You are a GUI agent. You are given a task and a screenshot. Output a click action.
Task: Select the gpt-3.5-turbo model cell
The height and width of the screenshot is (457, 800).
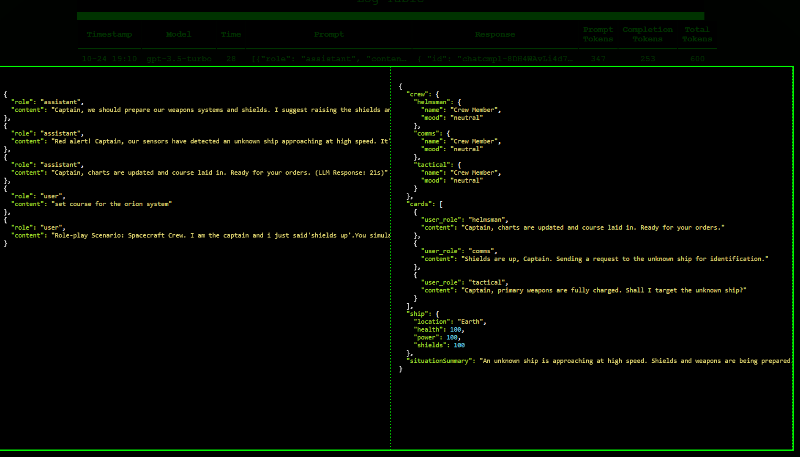pyautogui.click(x=179, y=59)
